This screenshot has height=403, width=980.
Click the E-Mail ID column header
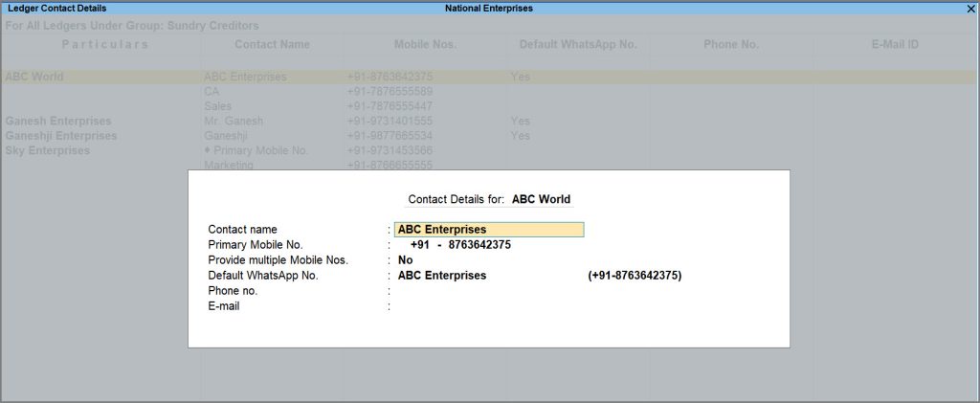coord(896,44)
